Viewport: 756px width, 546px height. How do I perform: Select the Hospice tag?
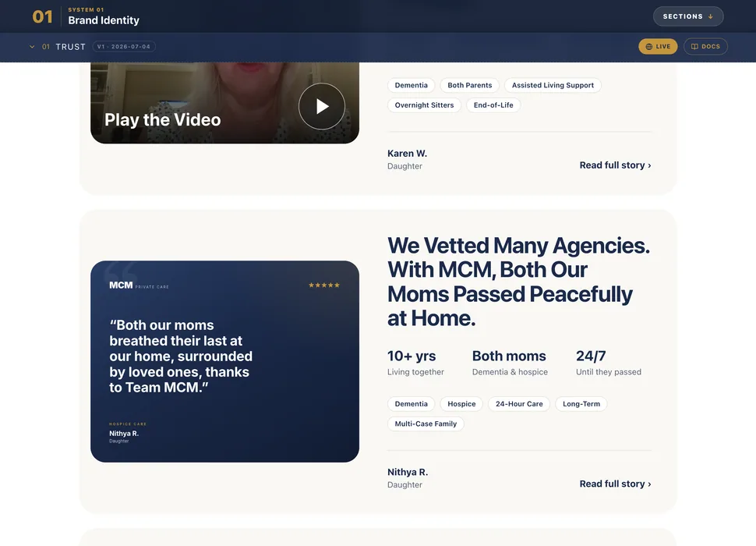point(461,404)
